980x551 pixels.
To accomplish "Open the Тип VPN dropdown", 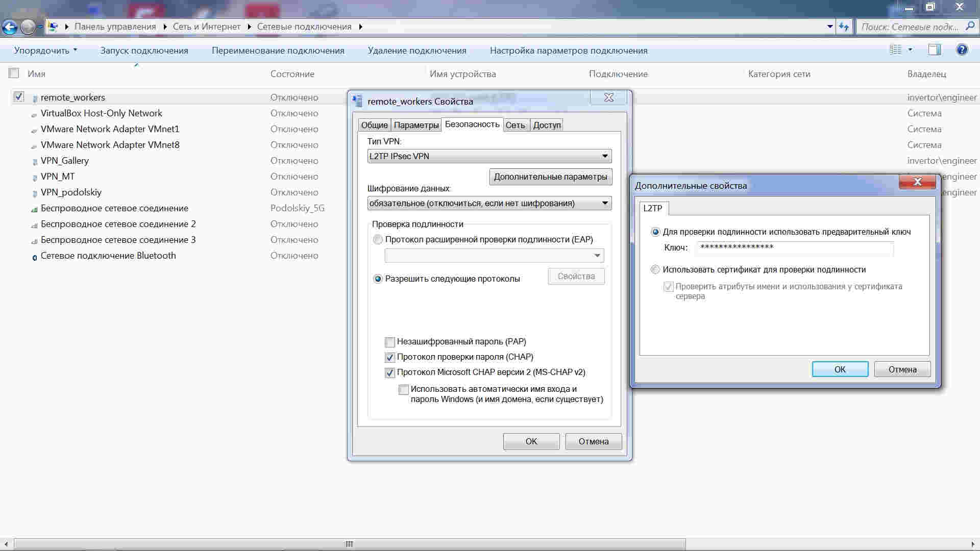I will [x=489, y=156].
